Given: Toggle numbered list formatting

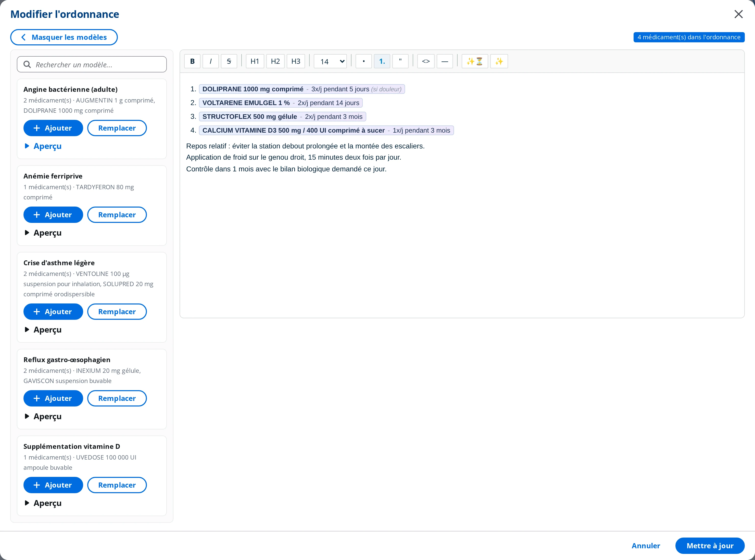Looking at the screenshot, I should point(382,61).
